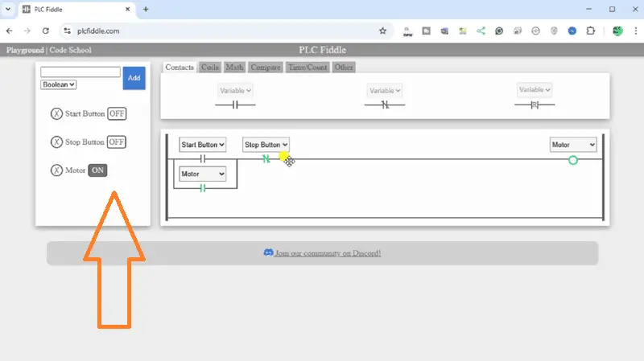The image size is (644, 361).
Task: Toggle the Stop Button OFF switch
Action: coord(117,142)
